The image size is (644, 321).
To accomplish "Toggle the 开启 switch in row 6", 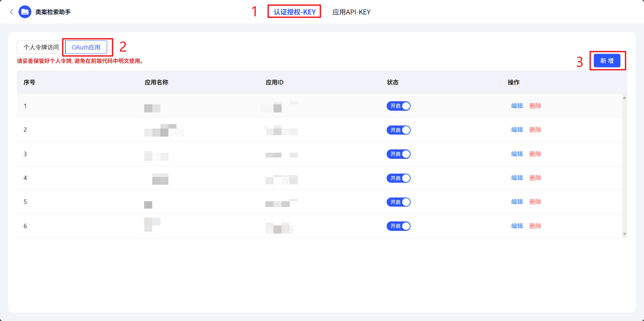I will click(398, 226).
